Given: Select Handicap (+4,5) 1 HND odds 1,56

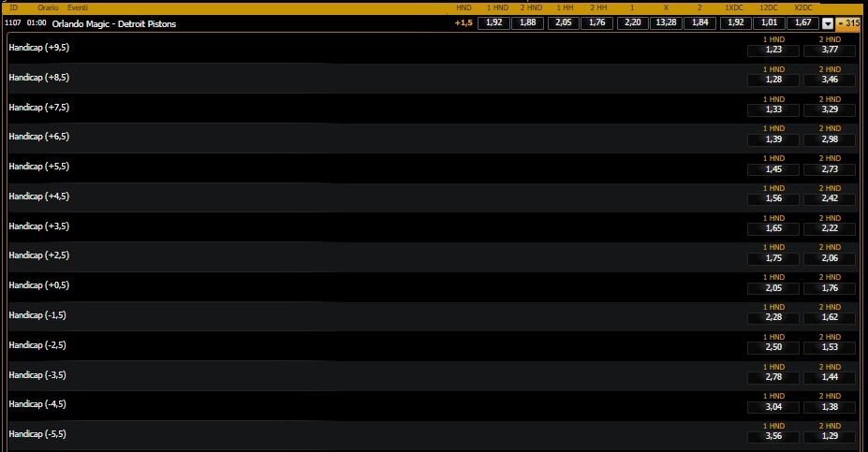Looking at the screenshot, I should click(x=773, y=198).
